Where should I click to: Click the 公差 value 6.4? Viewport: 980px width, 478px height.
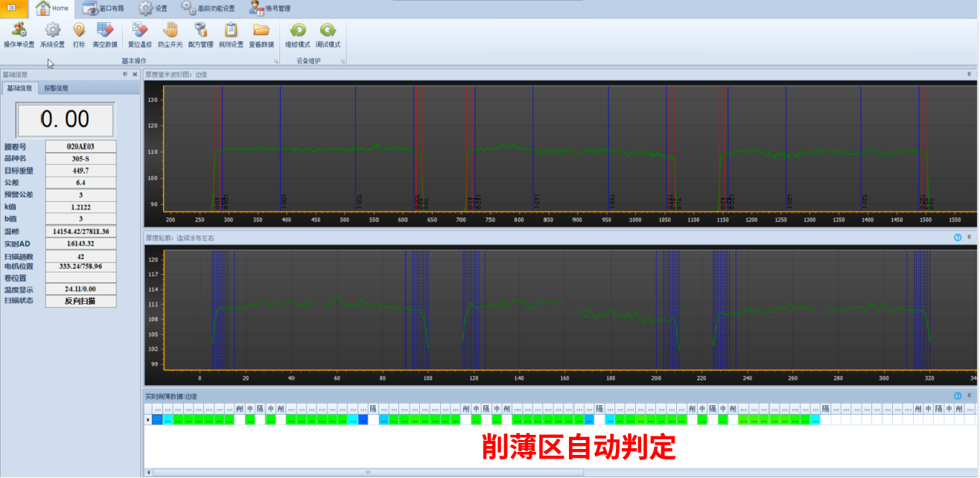[x=80, y=182]
